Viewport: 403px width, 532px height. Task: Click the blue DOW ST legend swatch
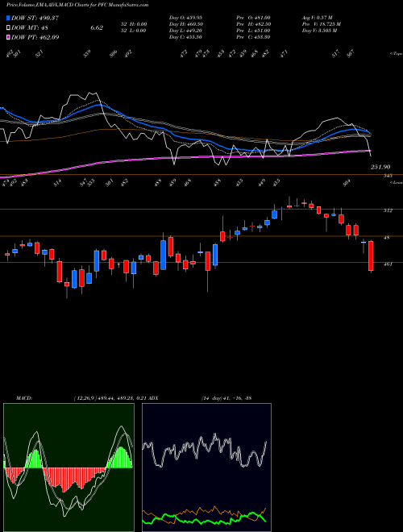[8, 18]
